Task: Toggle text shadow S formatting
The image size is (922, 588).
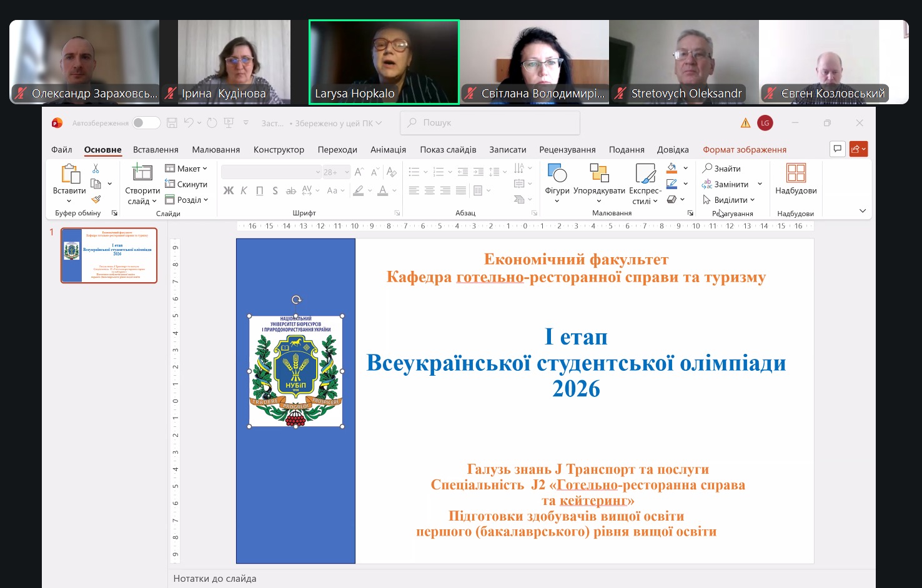Action: pos(275,190)
